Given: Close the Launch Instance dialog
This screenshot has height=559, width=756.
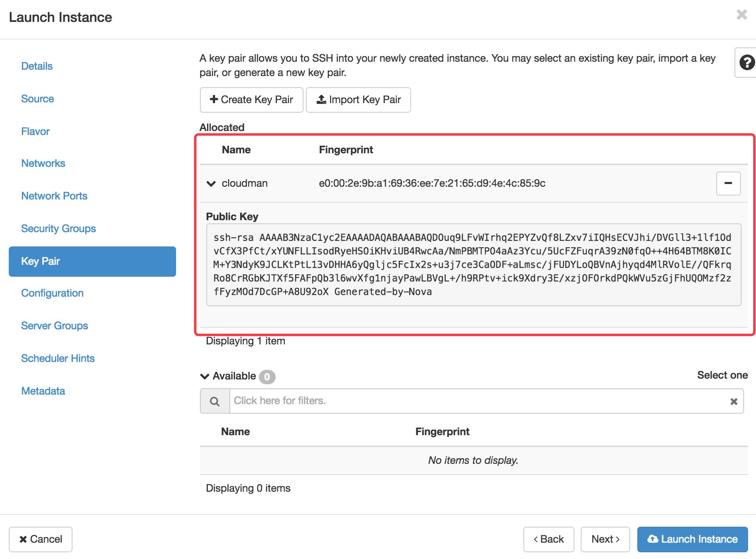Looking at the screenshot, I should tap(741, 14).
